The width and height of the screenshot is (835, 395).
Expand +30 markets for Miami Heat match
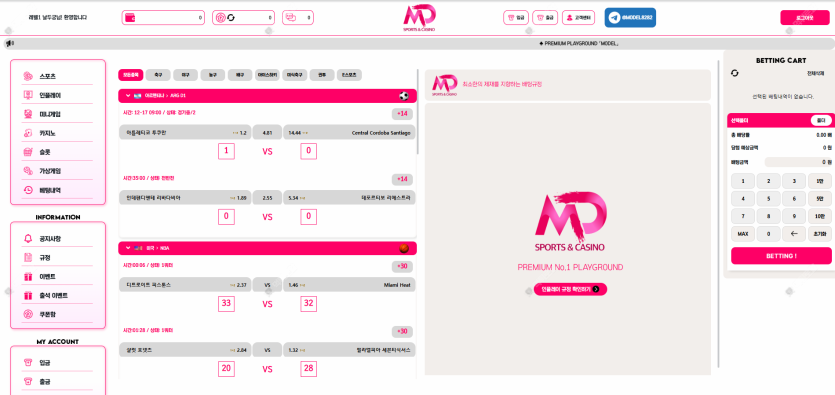point(402,266)
